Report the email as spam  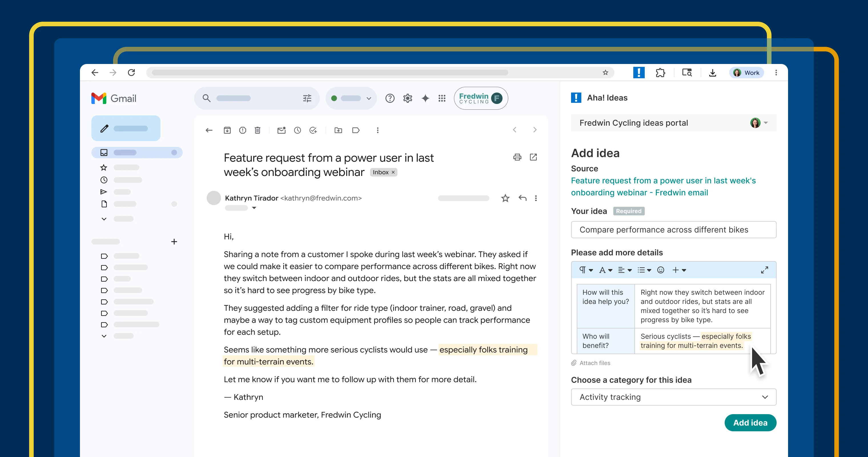(242, 130)
